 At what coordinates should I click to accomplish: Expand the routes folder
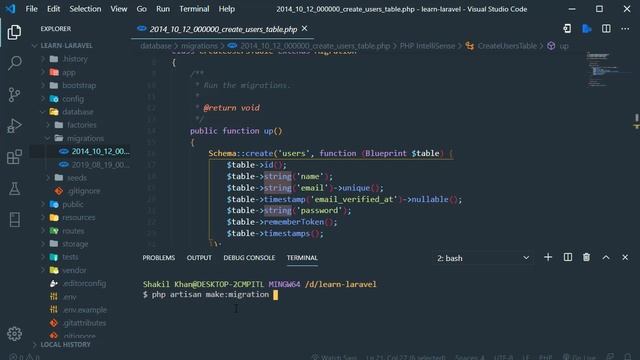point(73,231)
